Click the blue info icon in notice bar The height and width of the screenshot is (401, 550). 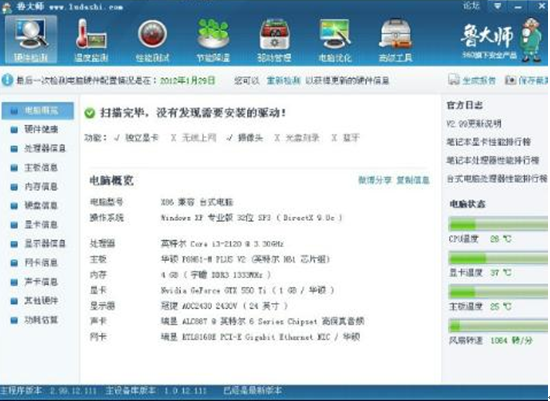click(7, 80)
